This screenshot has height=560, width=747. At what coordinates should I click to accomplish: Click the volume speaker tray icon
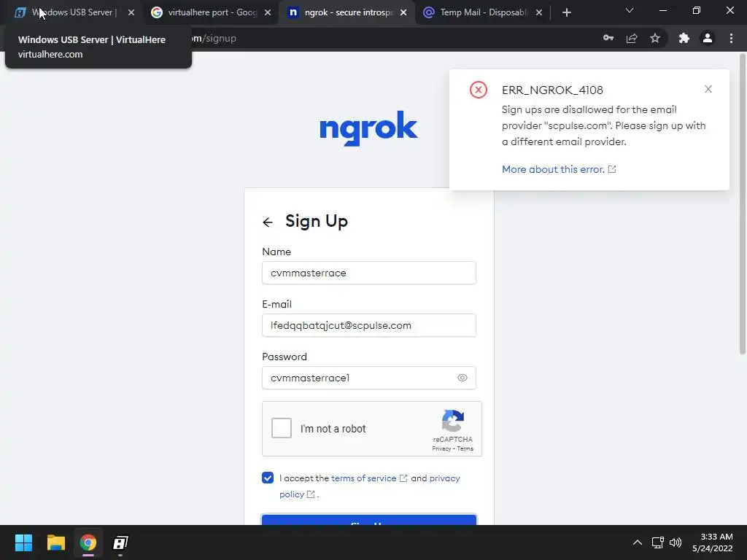tap(676, 542)
